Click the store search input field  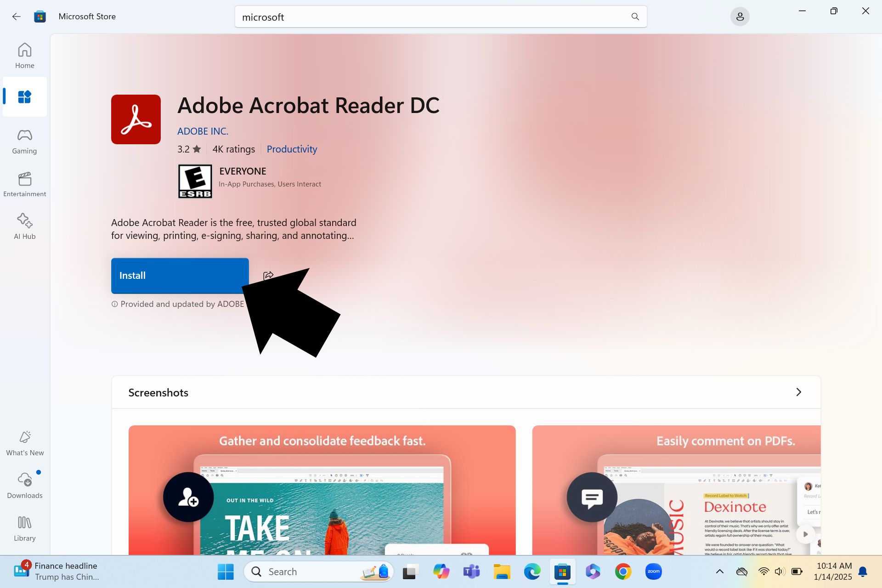(432, 17)
